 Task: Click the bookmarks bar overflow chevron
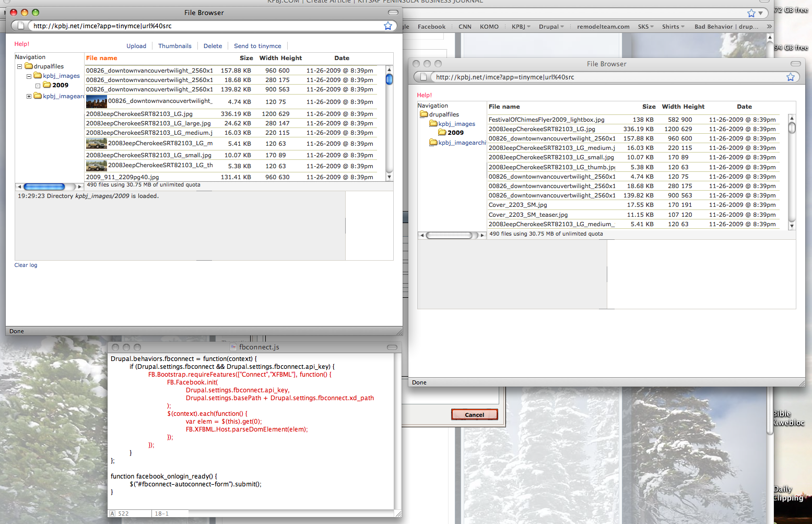[769, 27]
